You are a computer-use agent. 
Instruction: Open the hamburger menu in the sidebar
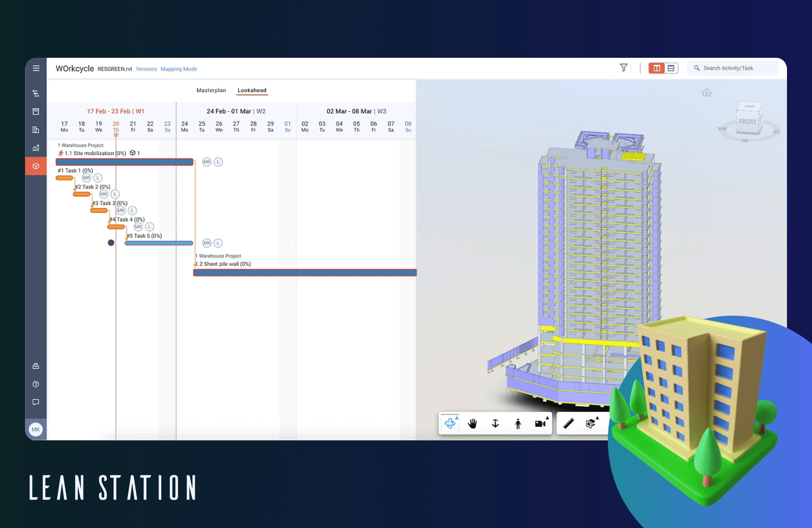point(36,68)
